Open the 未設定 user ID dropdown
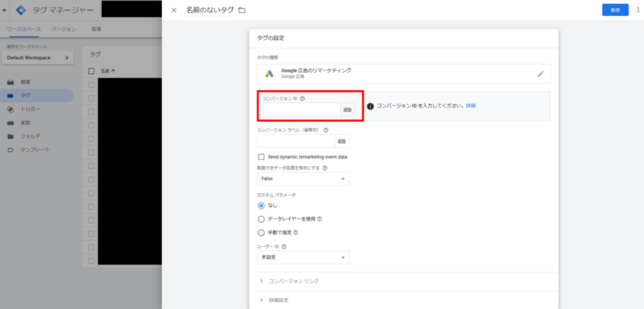This screenshot has width=644, height=309. click(x=303, y=257)
